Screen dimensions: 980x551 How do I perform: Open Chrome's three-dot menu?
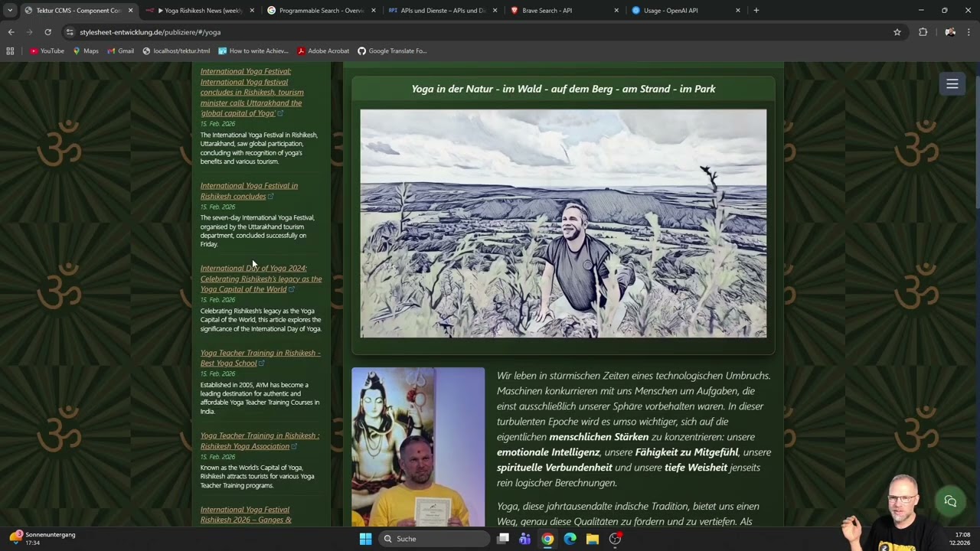coord(969,32)
